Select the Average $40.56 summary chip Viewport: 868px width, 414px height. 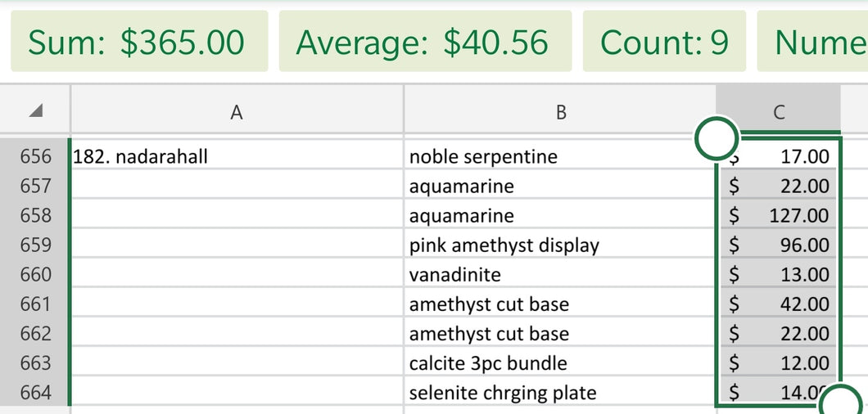(425, 42)
